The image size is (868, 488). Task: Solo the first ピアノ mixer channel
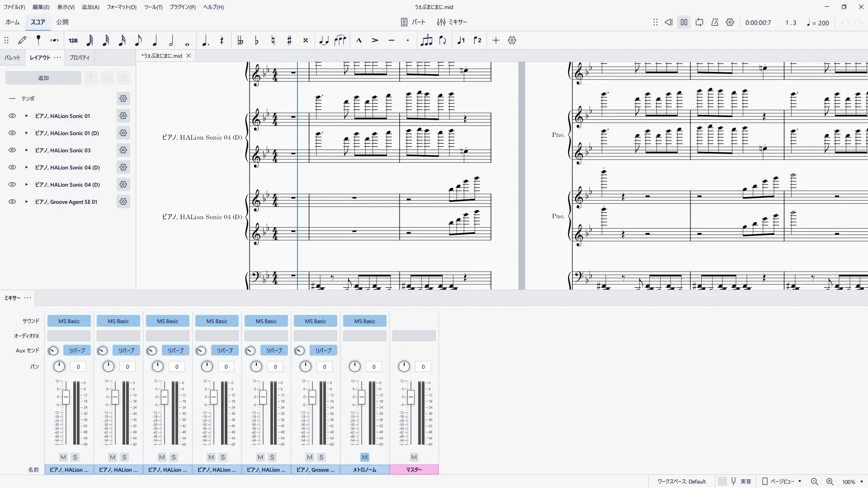pos(75,457)
